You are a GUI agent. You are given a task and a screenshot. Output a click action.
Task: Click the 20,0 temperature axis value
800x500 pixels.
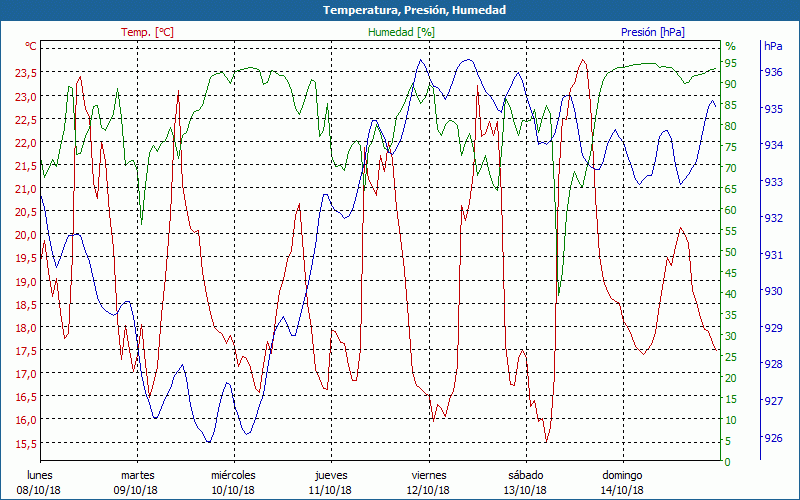[x=26, y=235]
